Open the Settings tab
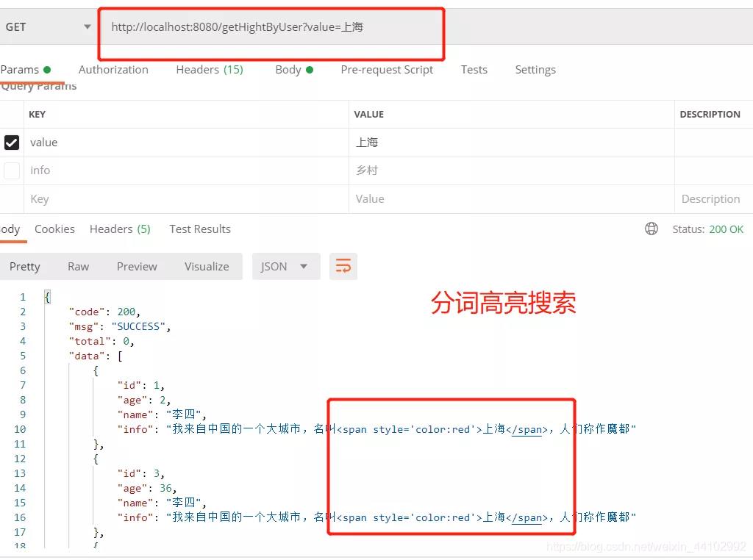Viewport: 753px width, 560px height. [x=535, y=70]
